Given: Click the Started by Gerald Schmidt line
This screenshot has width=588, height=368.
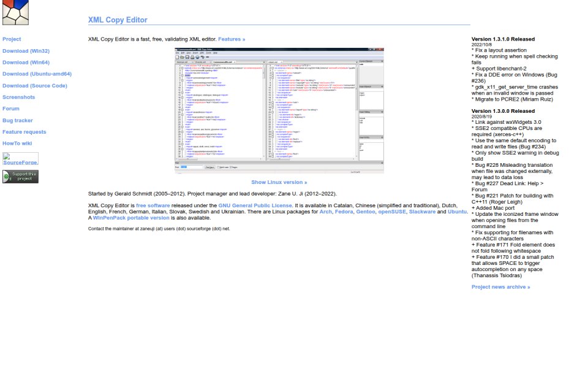Looking at the screenshot, I should point(213,194).
